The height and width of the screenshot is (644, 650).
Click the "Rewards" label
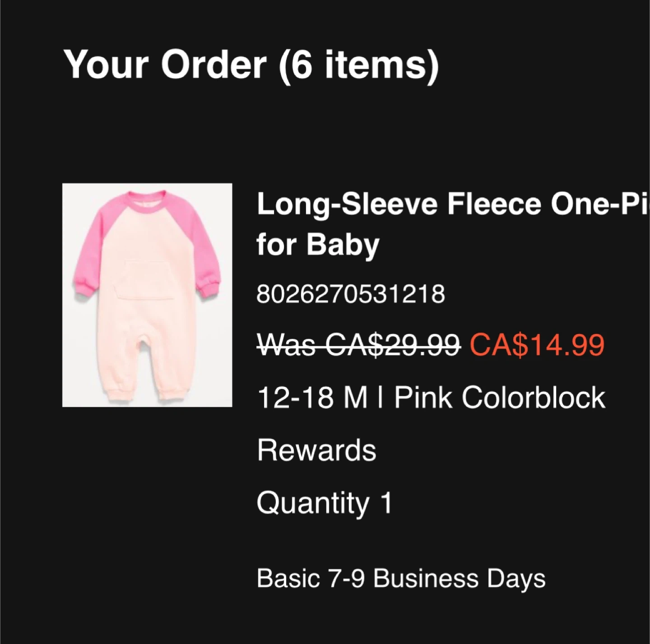point(316,450)
